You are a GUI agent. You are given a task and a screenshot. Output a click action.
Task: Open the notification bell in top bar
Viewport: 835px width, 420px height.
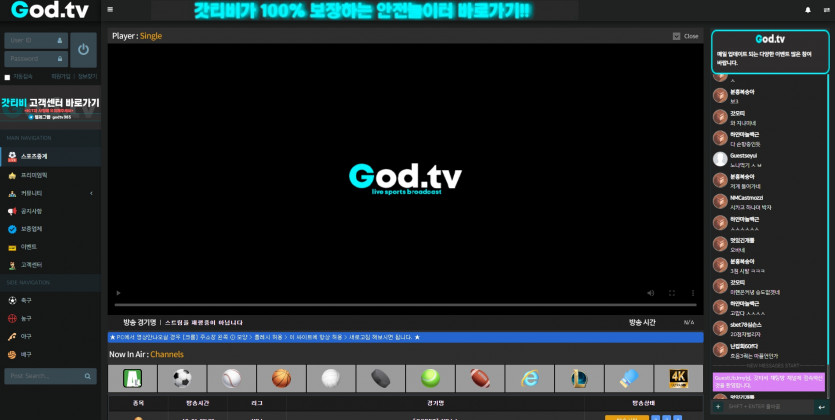(x=808, y=10)
